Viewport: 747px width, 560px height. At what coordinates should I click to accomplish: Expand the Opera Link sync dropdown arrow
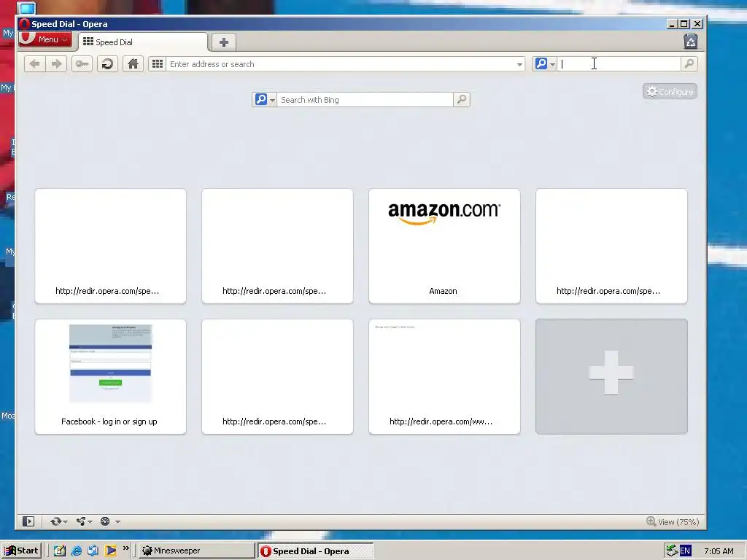point(65,522)
